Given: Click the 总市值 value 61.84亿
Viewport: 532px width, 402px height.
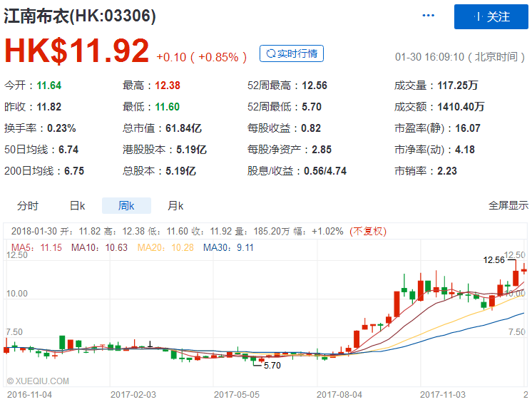Looking at the screenshot, I should [183, 128].
